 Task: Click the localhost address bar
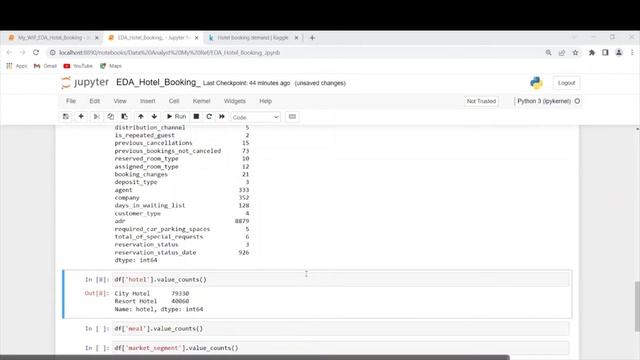[294, 53]
